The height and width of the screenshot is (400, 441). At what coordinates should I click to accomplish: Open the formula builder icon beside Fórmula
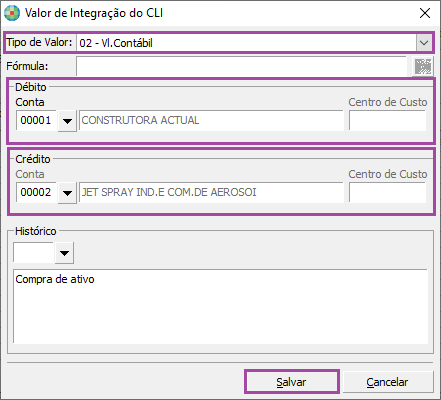click(x=423, y=66)
